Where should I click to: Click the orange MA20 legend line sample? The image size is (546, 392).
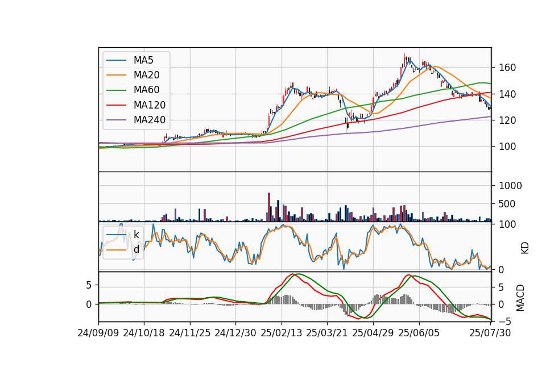pyautogui.click(x=116, y=75)
